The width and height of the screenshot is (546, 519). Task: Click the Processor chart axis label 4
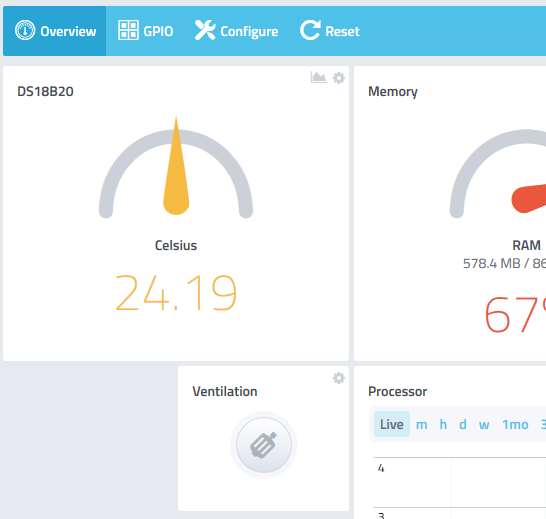click(x=381, y=468)
